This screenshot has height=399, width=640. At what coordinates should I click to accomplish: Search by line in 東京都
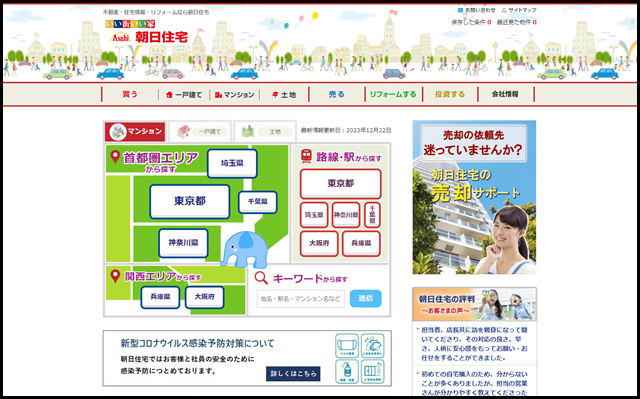pyautogui.click(x=341, y=184)
